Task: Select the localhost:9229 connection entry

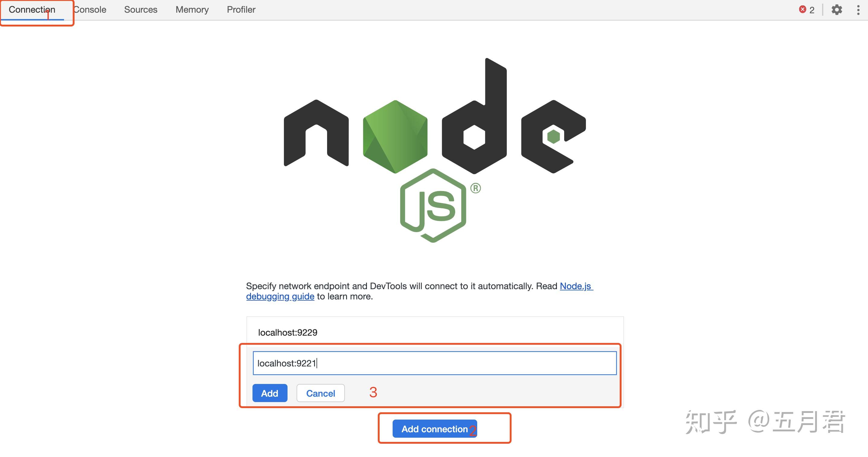Action: (288, 332)
